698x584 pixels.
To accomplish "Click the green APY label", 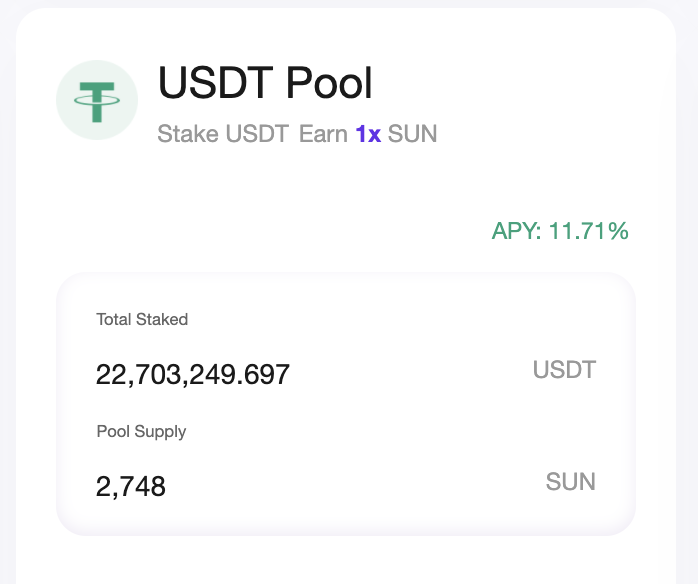I will 516,231.
